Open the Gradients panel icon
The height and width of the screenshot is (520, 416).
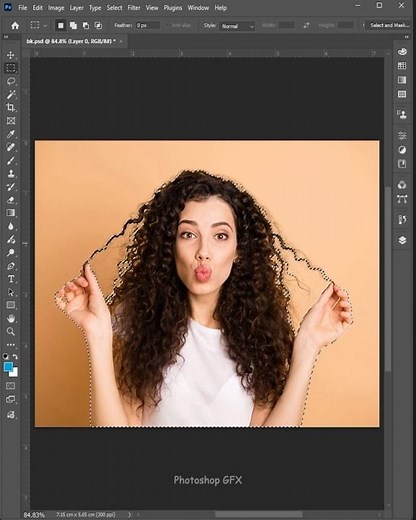[x=402, y=80]
